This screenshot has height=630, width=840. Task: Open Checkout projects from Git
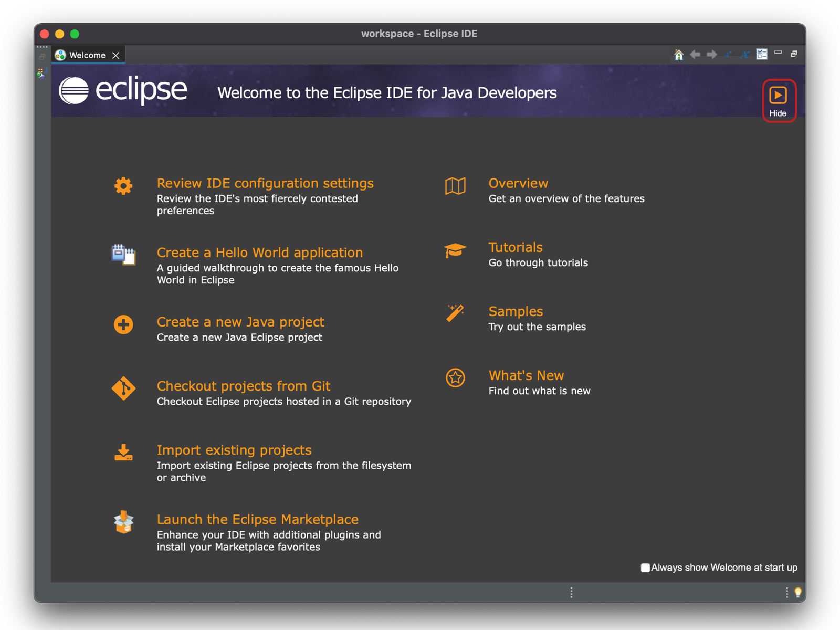tap(244, 386)
